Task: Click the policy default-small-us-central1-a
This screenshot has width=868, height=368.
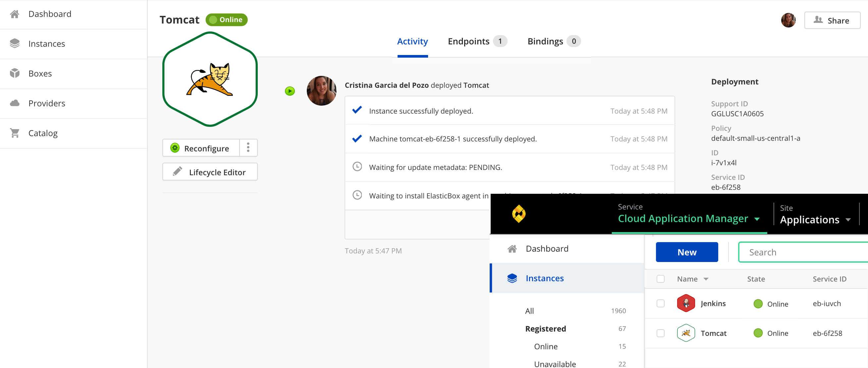Action: [x=755, y=138]
